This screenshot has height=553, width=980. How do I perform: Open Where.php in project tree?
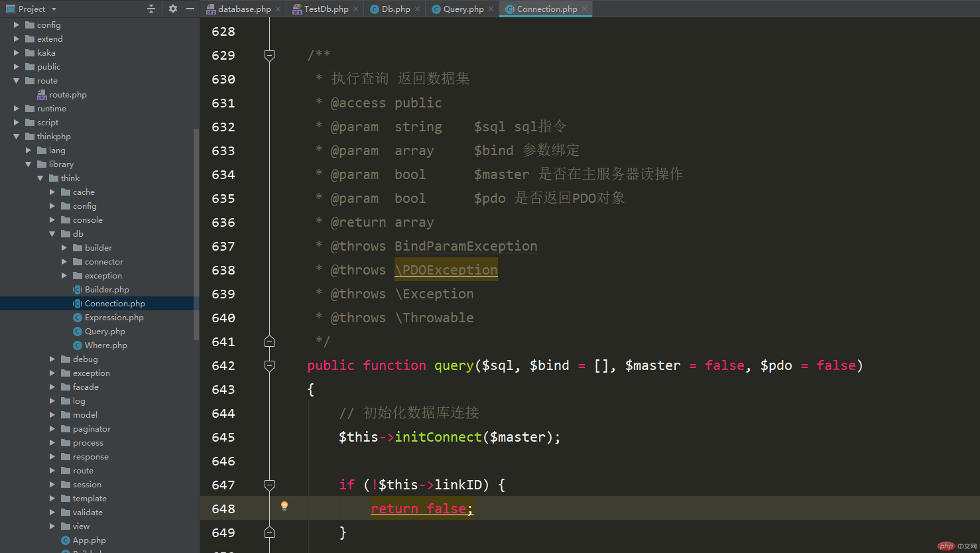[106, 345]
